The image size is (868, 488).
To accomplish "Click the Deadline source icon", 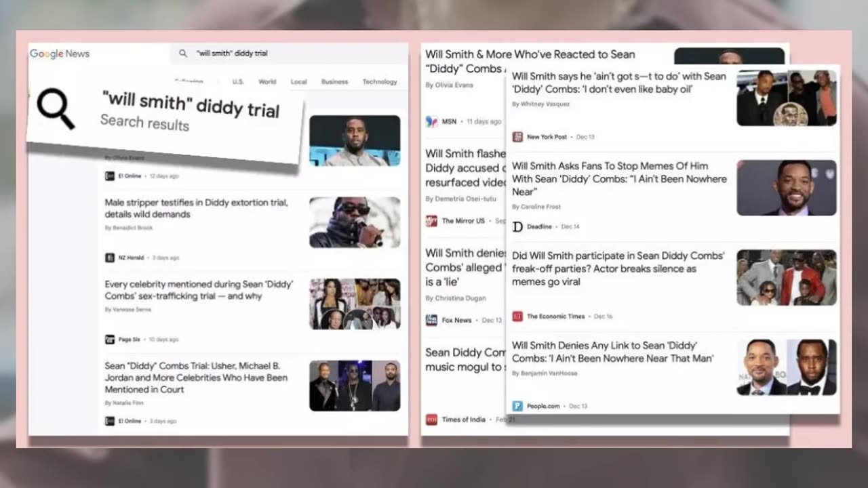I will [517, 226].
